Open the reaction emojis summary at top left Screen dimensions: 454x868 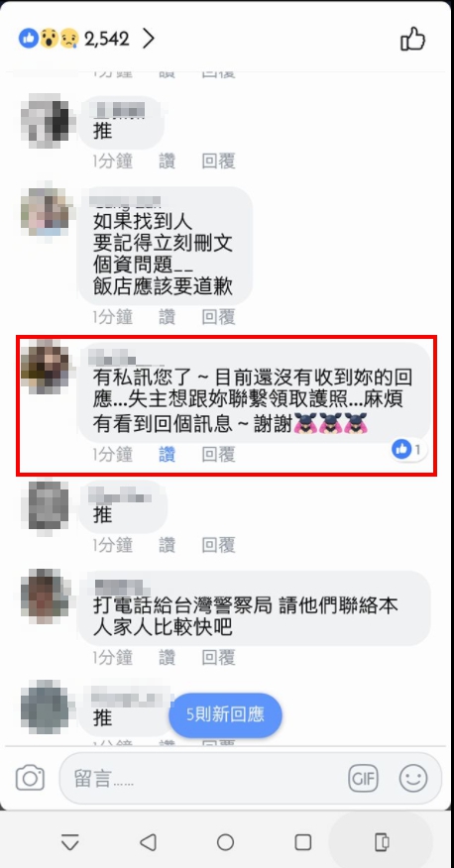(49, 39)
